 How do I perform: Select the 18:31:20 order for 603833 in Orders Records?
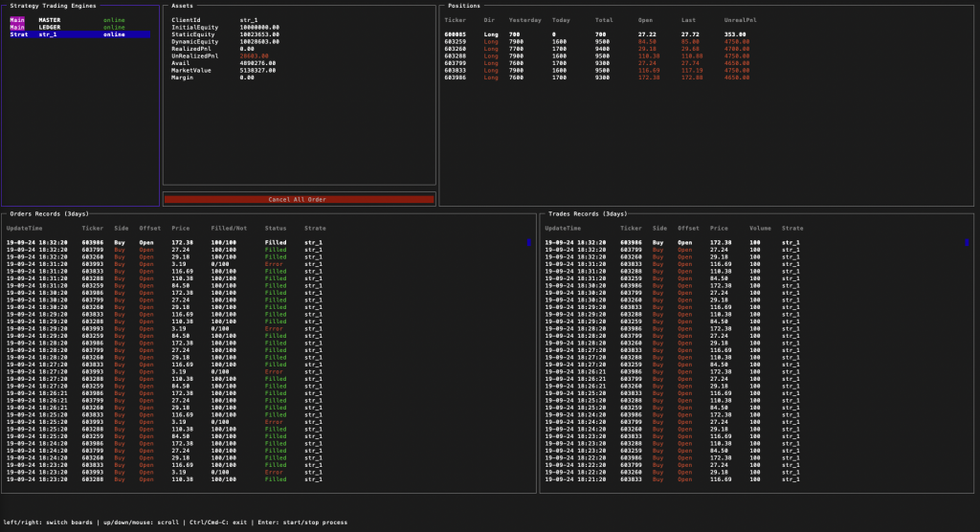pyautogui.click(x=165, y=272)
